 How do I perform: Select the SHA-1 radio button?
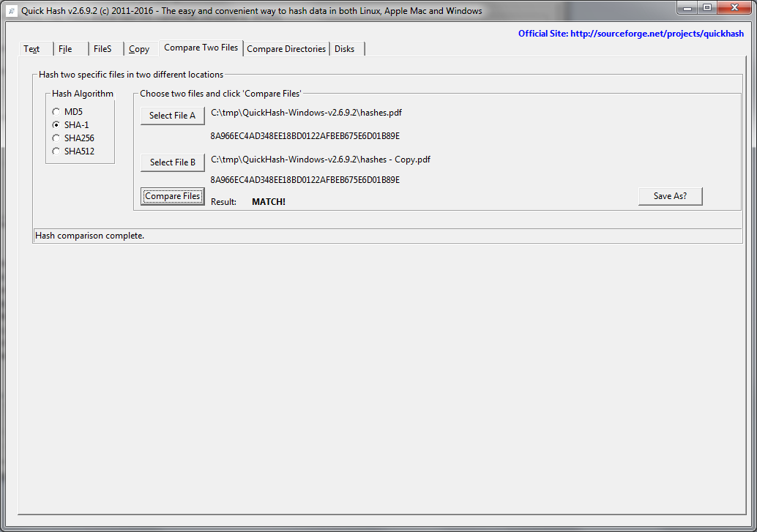(x=56, y=125)
